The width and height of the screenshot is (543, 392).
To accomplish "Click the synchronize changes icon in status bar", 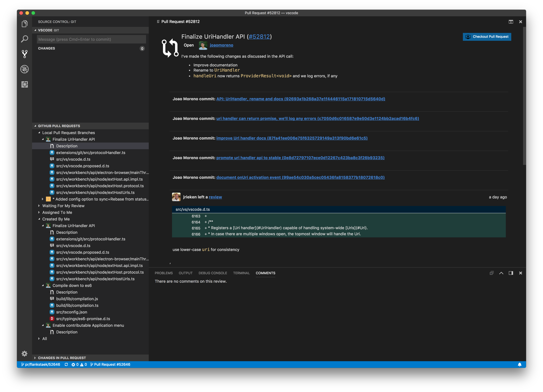I will (x=66, y=365).
